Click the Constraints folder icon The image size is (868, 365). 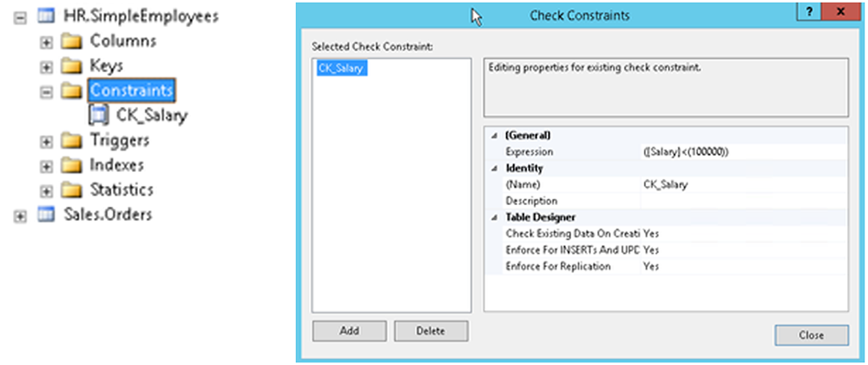[72, 90]
